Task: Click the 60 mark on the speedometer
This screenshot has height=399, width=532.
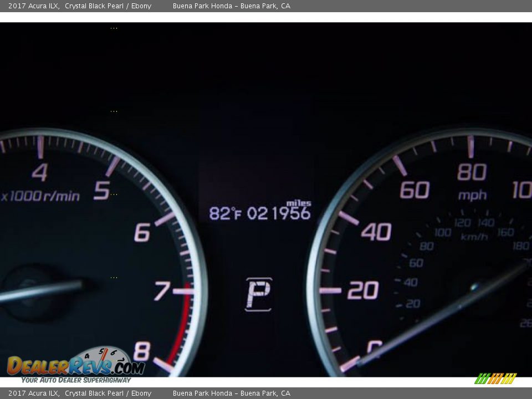Action: [x=415, y=190]
